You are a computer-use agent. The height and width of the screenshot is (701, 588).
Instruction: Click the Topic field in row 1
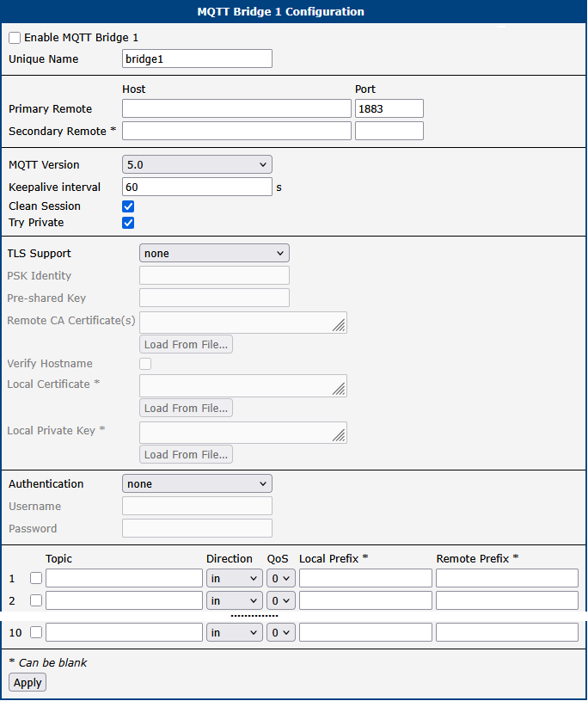click(x=124, y=578)
